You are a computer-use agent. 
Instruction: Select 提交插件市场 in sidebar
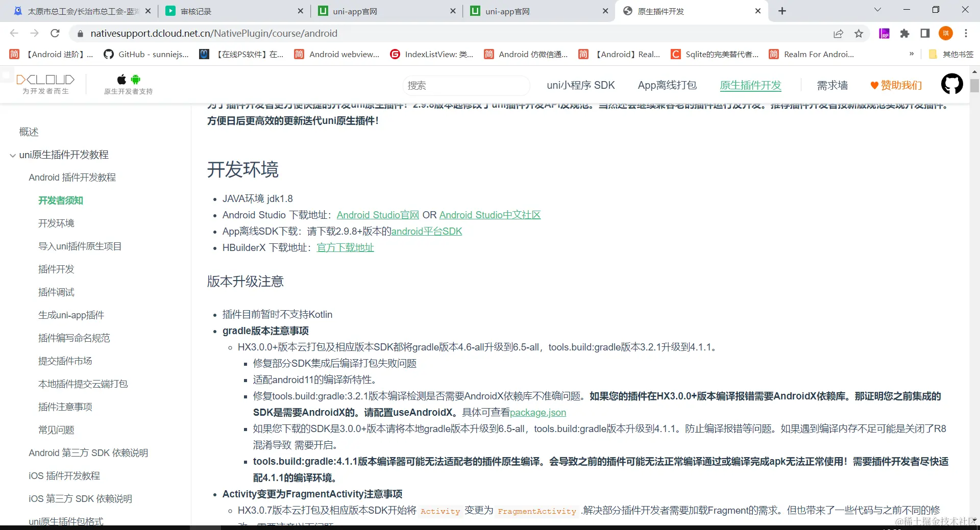[65, 361]
